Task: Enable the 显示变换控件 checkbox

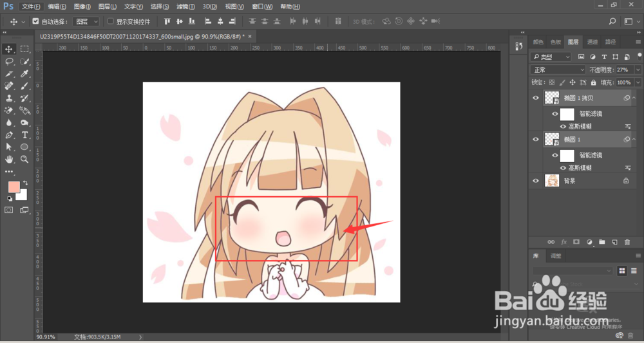Action: pos(111,21)
